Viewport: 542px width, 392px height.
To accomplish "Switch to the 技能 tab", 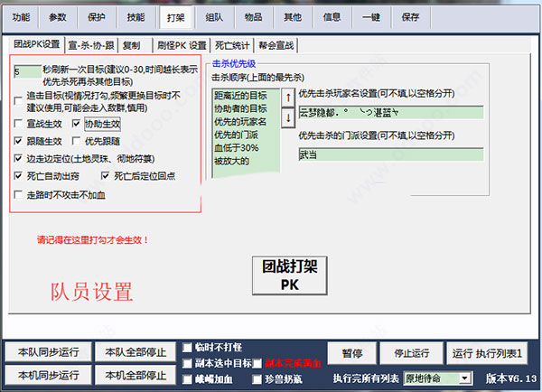I will [x=135, y=17].
